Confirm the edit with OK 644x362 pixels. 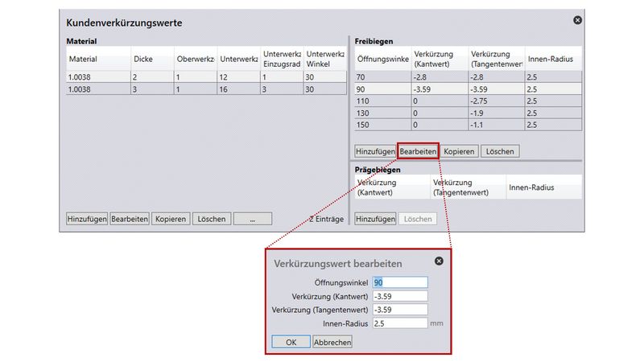pyautogui.click(x=291, y=341)
